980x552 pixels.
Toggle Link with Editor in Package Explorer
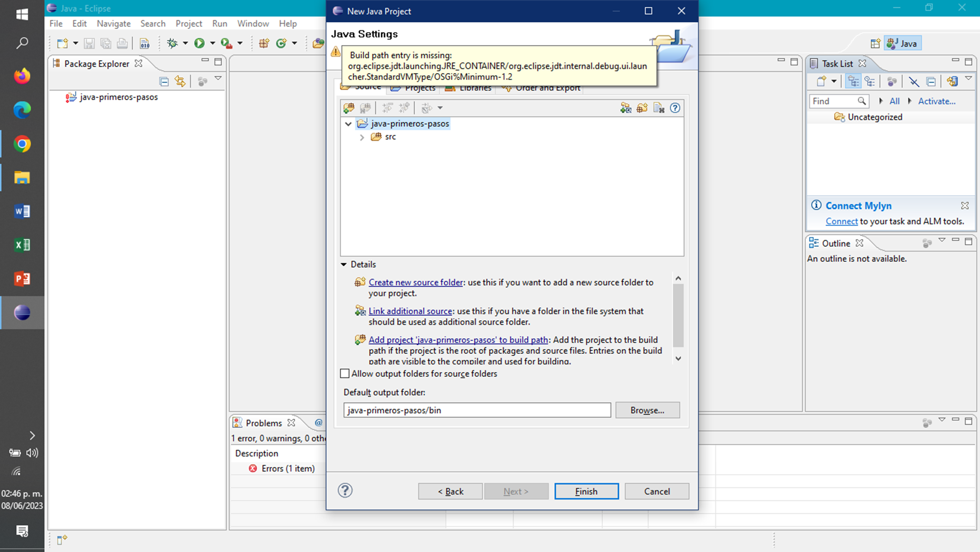point(180,81)
